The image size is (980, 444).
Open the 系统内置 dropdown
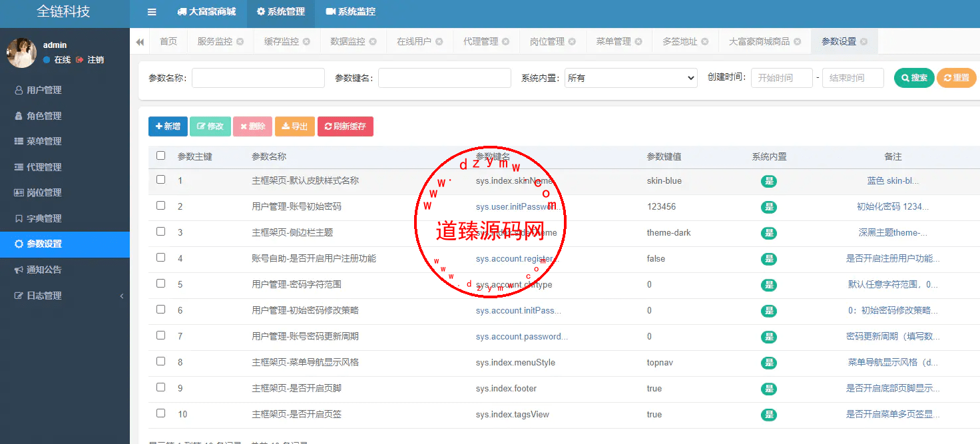click(630, 78)
